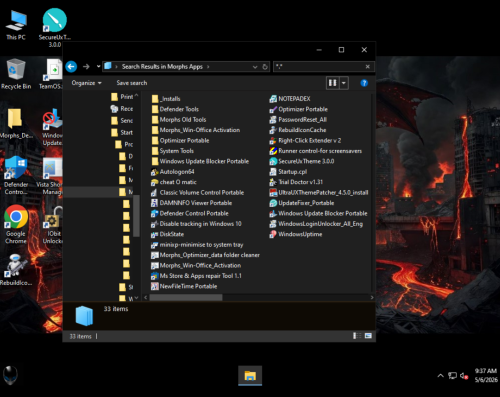The height and width of the screenshot is (397, 500).
Task: Select Rece item in navigation pane
Action: click(122, 109)
